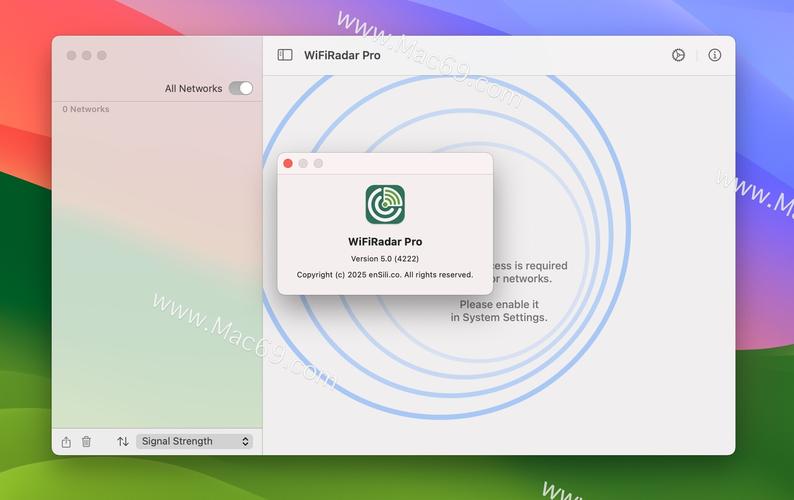Click the "in System Settings." message text
Viewport: 794px width, 500px height.
point(499,317)
